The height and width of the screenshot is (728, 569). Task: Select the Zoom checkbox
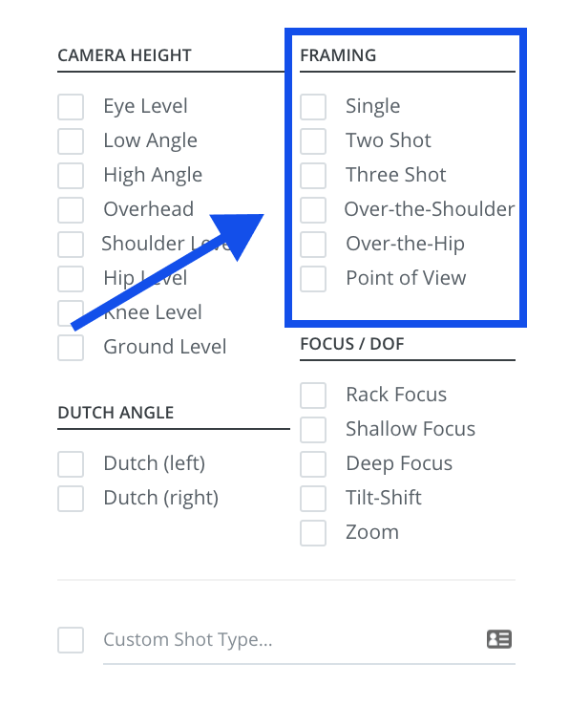point(313,532)
